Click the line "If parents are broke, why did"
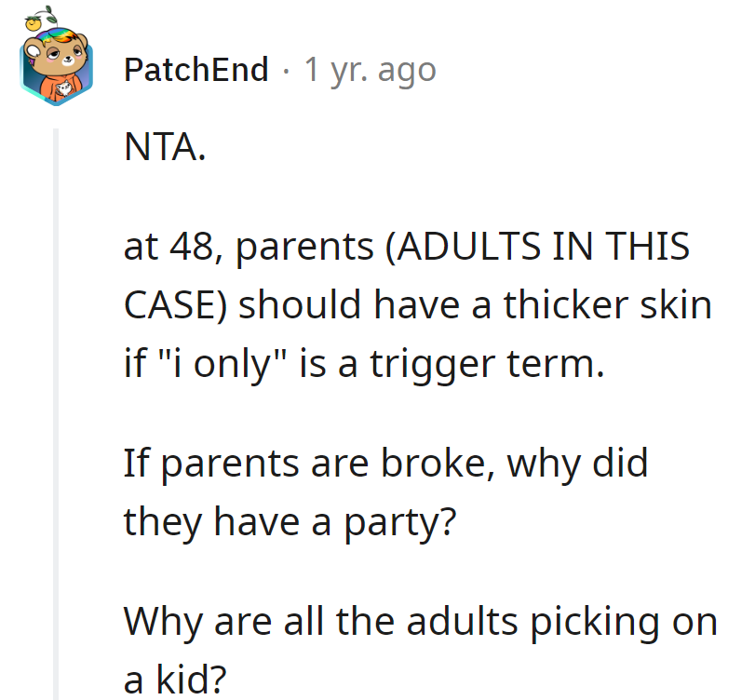 385,464
